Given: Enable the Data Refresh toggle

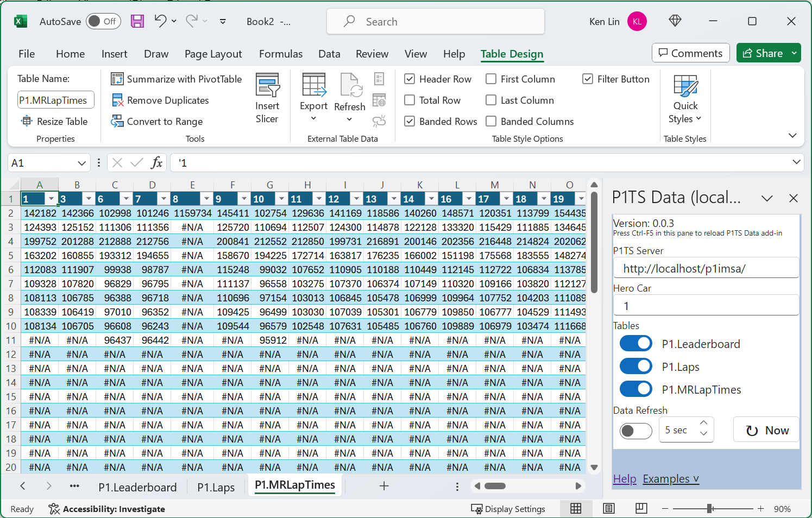Looking at the screenshot, I should click(x=636, y=431).
